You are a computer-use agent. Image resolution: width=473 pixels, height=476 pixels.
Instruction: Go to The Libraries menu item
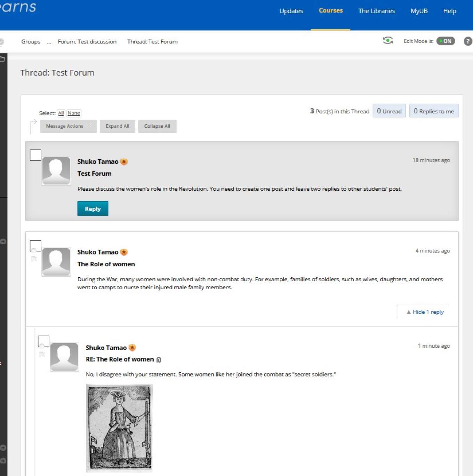point(376,11)
